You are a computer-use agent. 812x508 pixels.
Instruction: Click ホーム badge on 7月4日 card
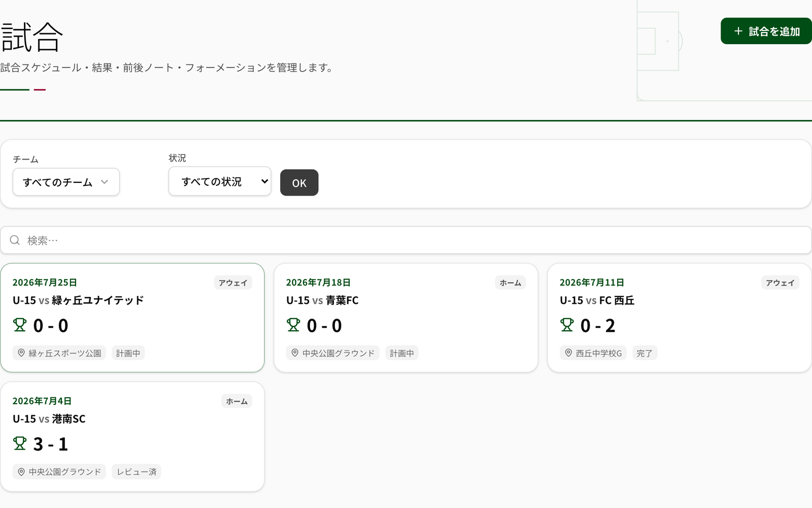click(236, 401)
